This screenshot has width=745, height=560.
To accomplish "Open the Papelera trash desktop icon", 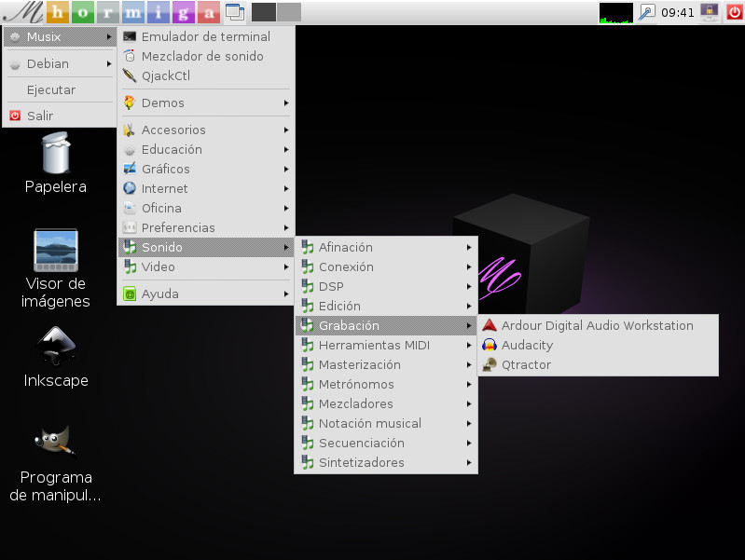I will pos(56,162).
